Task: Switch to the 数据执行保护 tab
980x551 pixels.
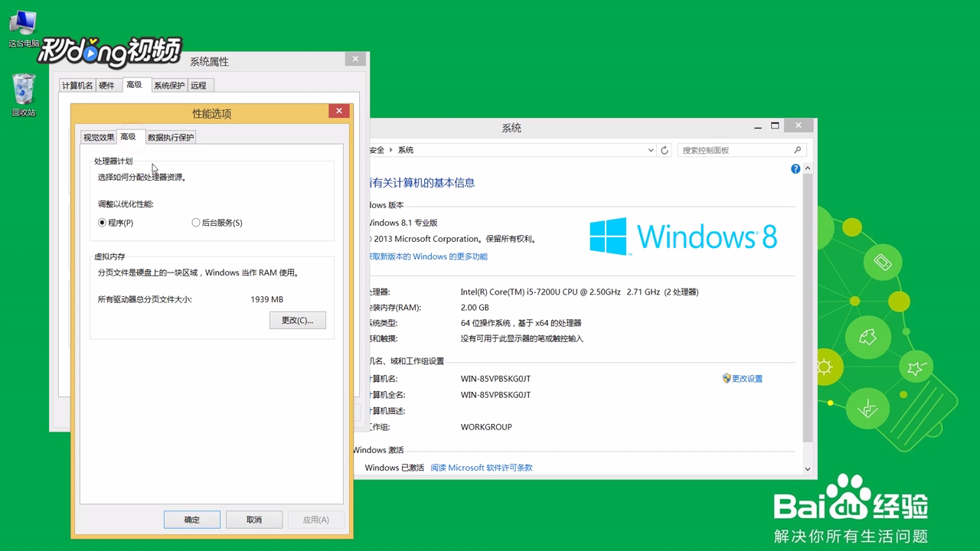Action: pos(171,137)
